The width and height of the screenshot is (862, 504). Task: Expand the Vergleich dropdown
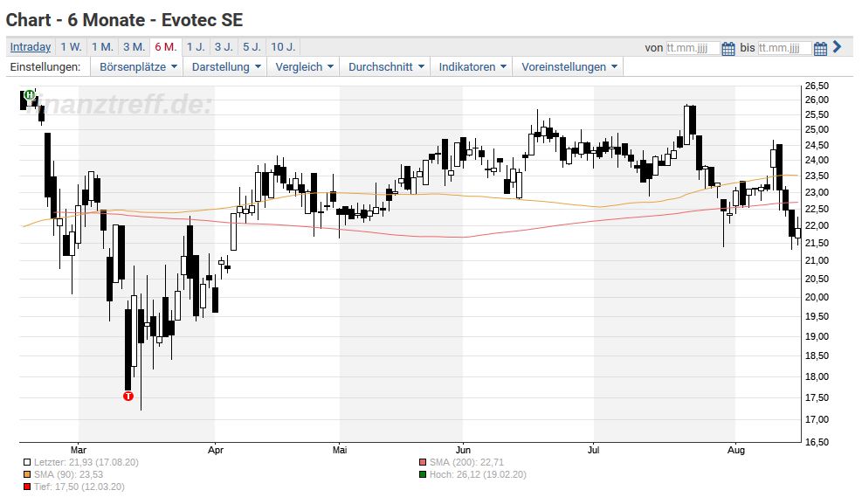point(304,66)
